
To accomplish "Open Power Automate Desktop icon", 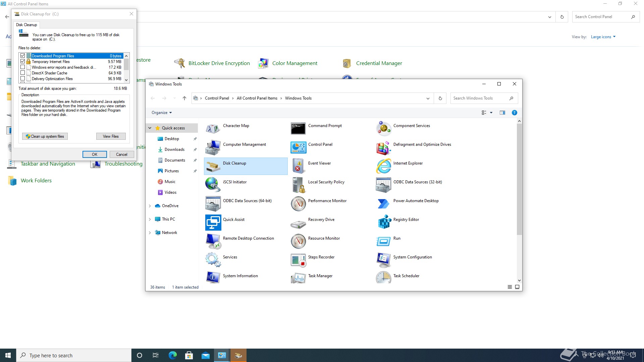I will [x=383, y=203].
